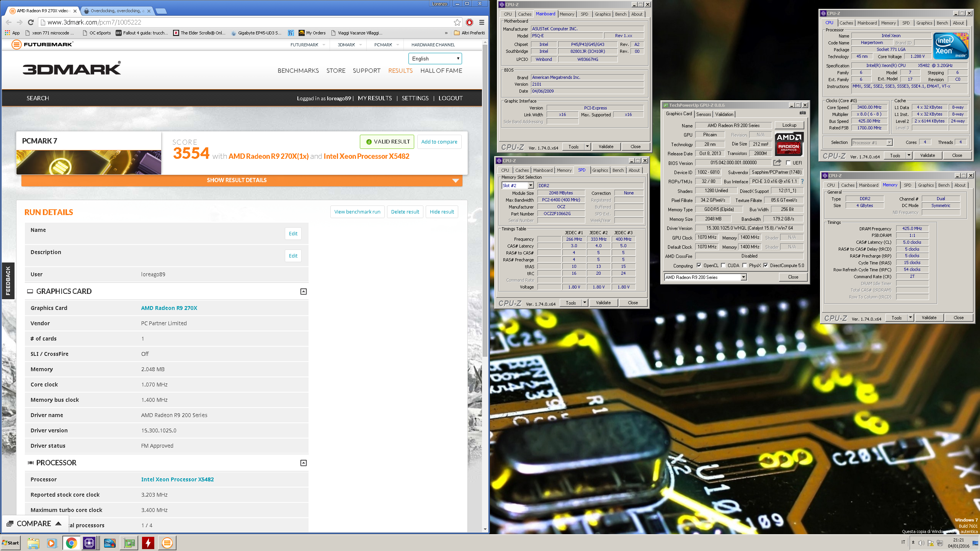Collapse the Processor section

(x=304, y=463)
